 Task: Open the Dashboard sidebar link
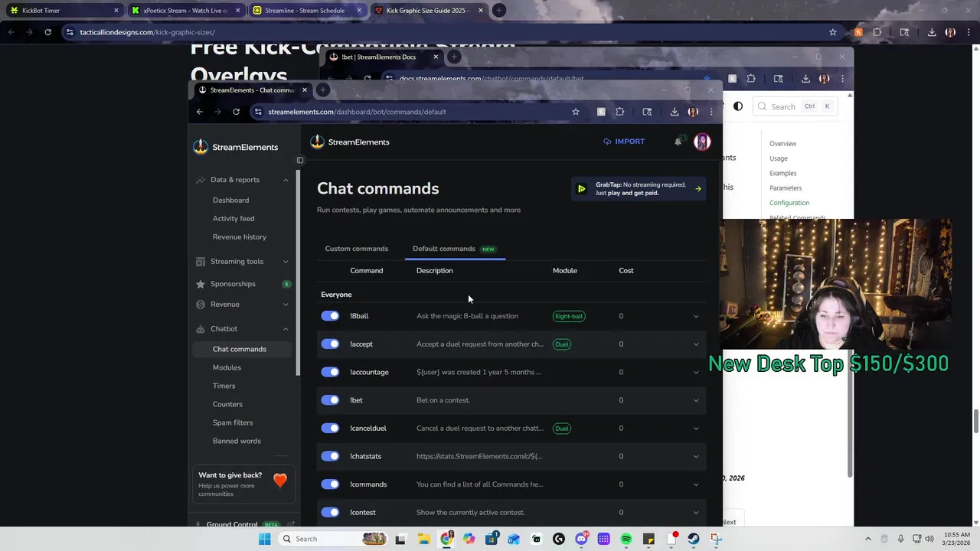click(230, 201)
